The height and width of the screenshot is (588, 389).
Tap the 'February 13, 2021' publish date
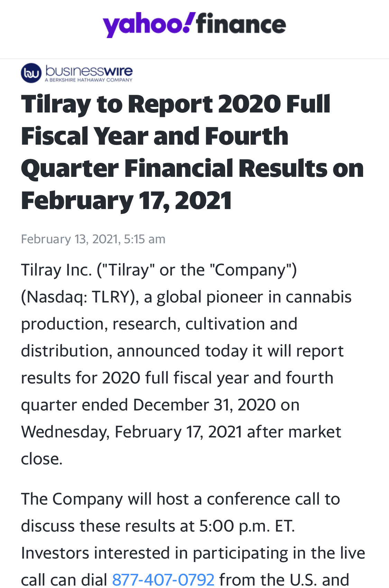click(x=70, y=239)
